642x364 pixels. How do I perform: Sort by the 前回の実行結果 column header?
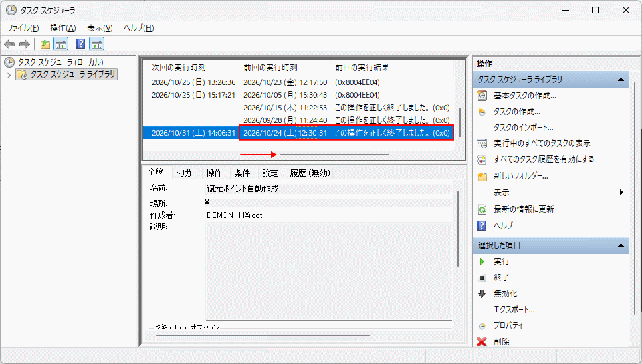click(362, 68)
